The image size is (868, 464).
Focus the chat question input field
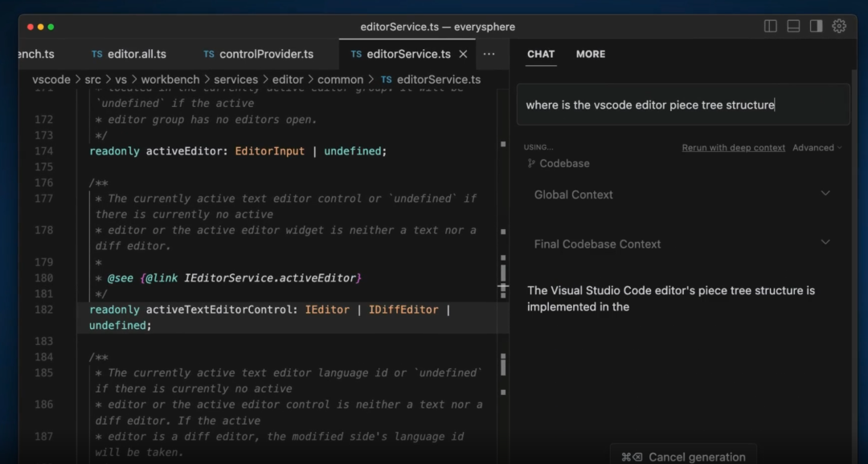coord(682,105)
